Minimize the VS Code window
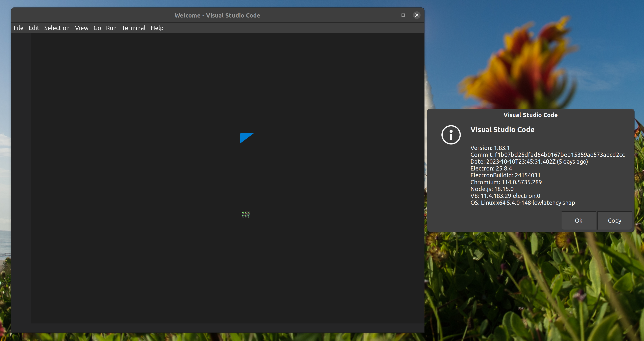 pyautogui.click(x=389, y=15)
